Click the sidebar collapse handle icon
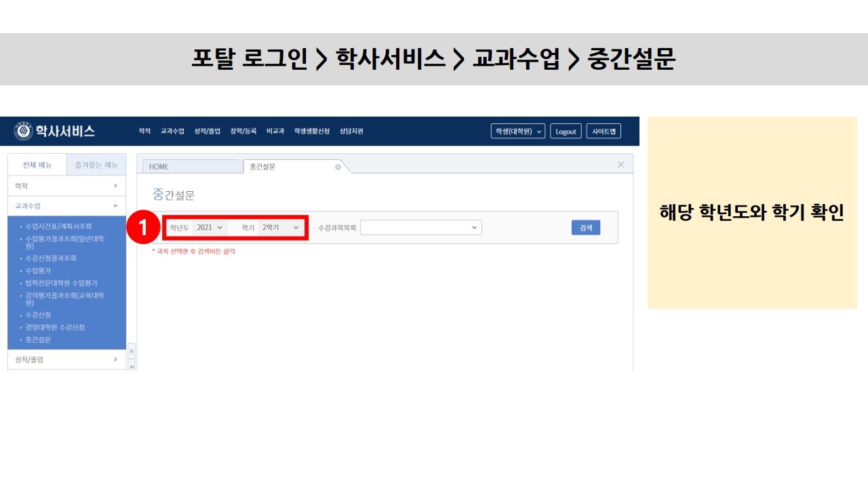The image size is (868, 488). point(132,351)
